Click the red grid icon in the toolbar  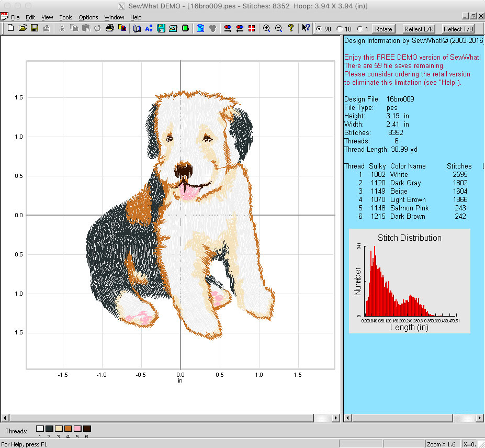(252, 28)
